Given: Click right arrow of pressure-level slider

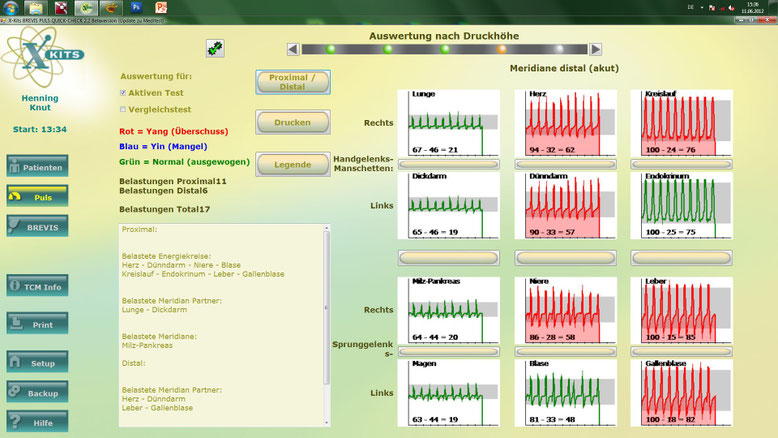Looking at the screenshot, I should [x=596, y=49].
